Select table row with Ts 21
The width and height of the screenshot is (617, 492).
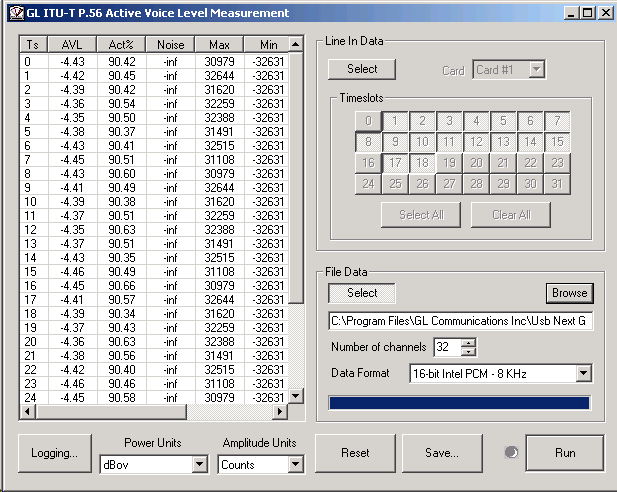tap(154, 356)
